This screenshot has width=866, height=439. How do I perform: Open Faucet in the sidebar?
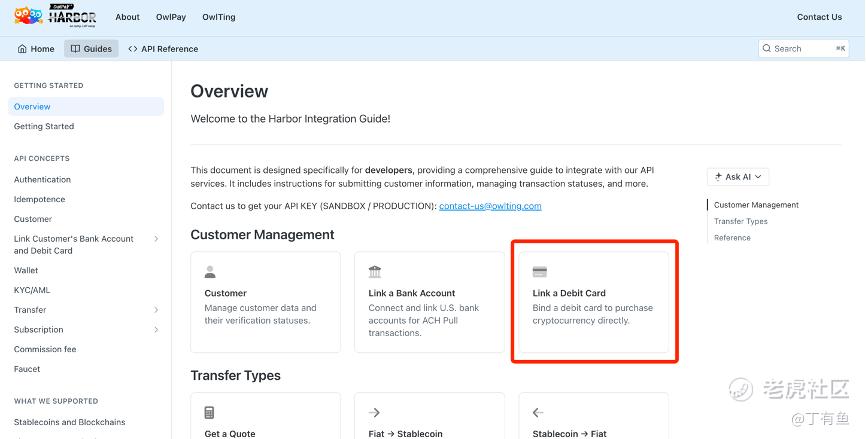coord(27,369)
